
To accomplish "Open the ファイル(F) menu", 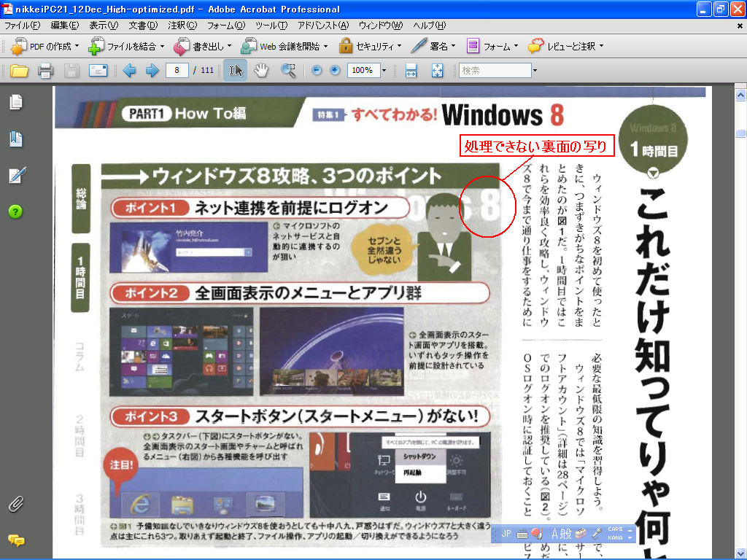I will coord(23,26).
